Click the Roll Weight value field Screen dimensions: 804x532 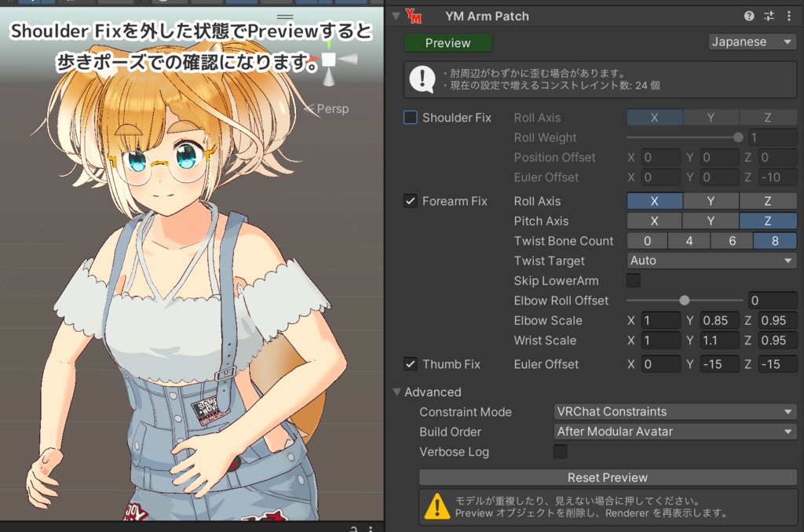tap(773, 137)
